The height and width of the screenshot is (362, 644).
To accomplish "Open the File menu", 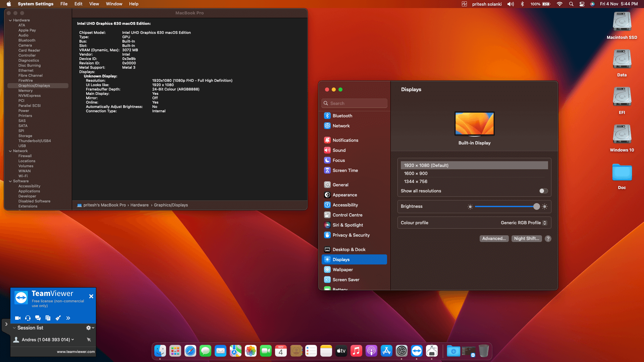I will pyautogui.click(x=64, y=4).
